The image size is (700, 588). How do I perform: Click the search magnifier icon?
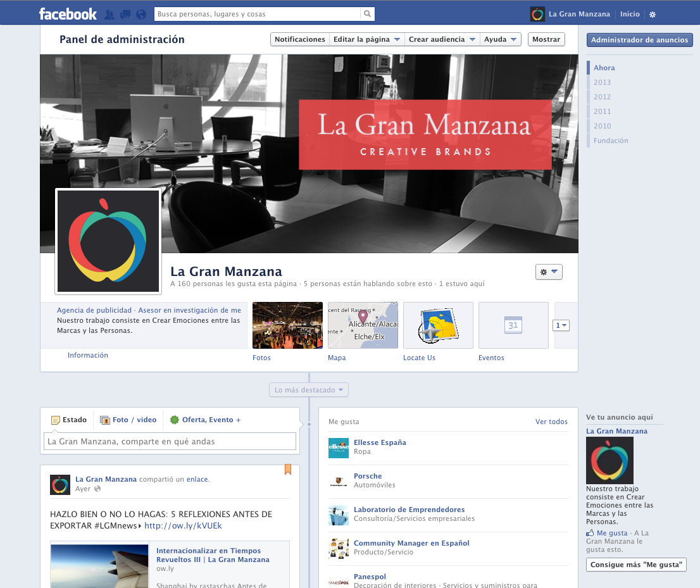point(367,14)
